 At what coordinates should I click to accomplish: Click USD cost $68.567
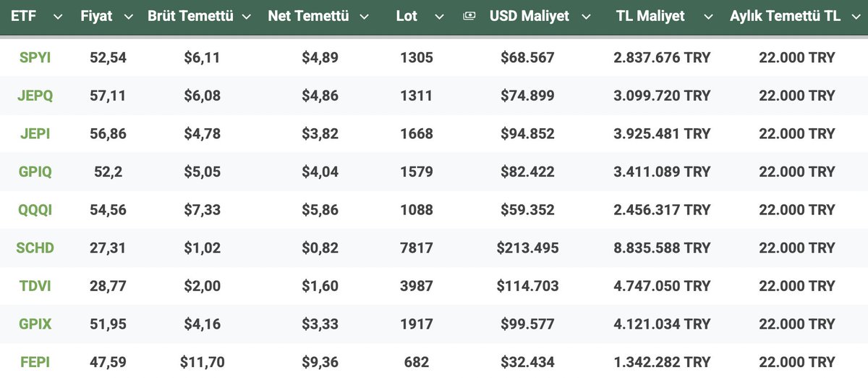tap(528, 57)
